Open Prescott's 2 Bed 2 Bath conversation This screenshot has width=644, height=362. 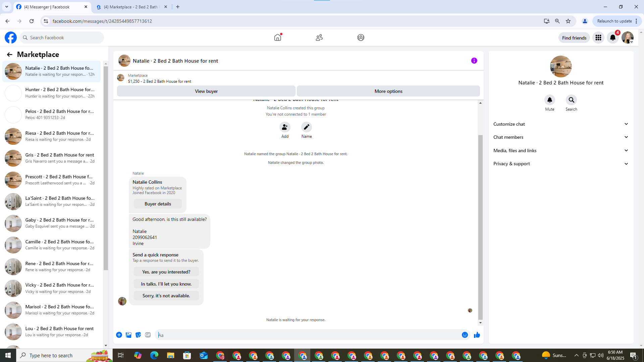51,180
